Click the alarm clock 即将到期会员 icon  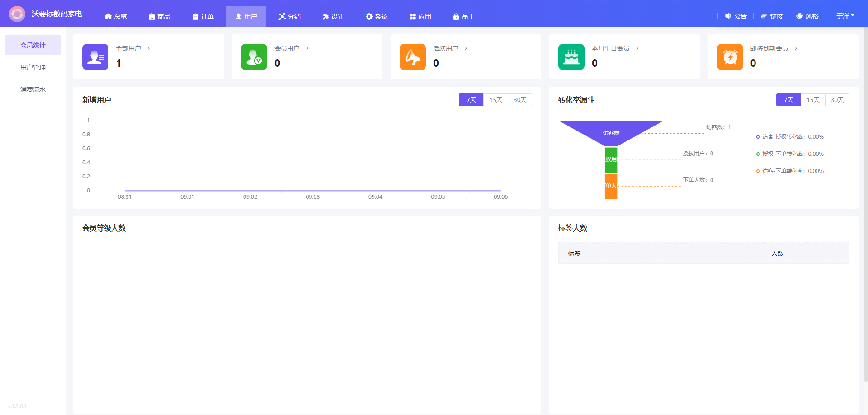pos(730,57)
